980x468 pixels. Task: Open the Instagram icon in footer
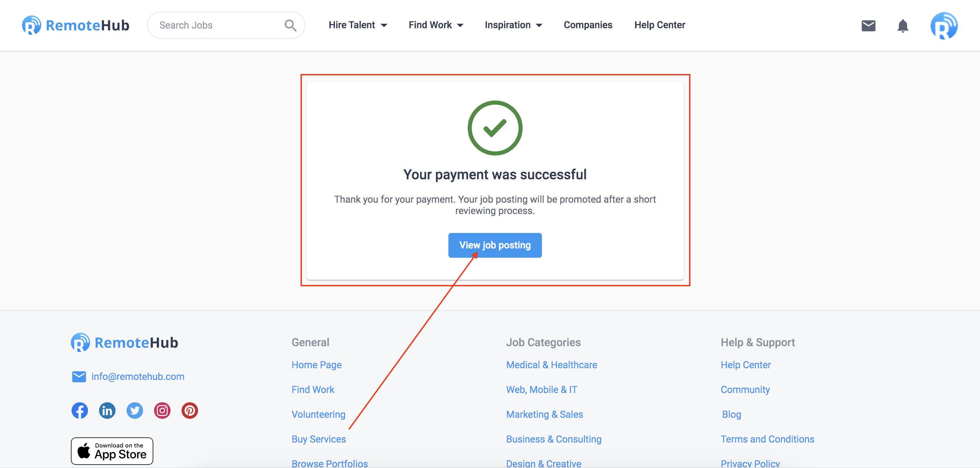pos(162,410)
